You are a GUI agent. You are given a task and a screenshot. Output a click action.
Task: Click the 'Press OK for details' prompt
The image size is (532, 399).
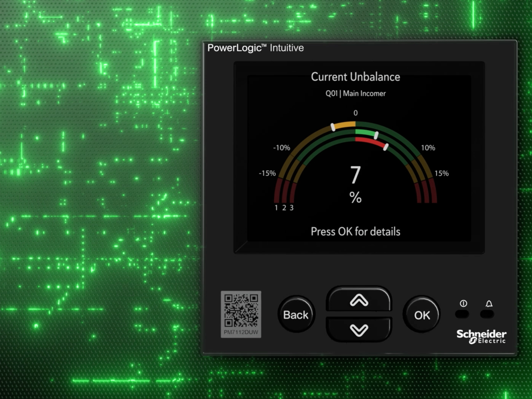[355, 232]
